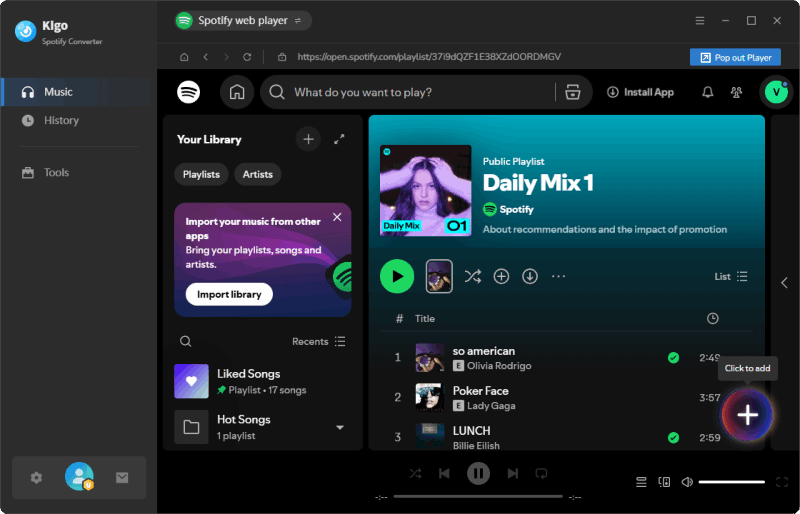Adjust the volume slider
The width and height of the screenshot is (800, 514).
pos(732,482)
